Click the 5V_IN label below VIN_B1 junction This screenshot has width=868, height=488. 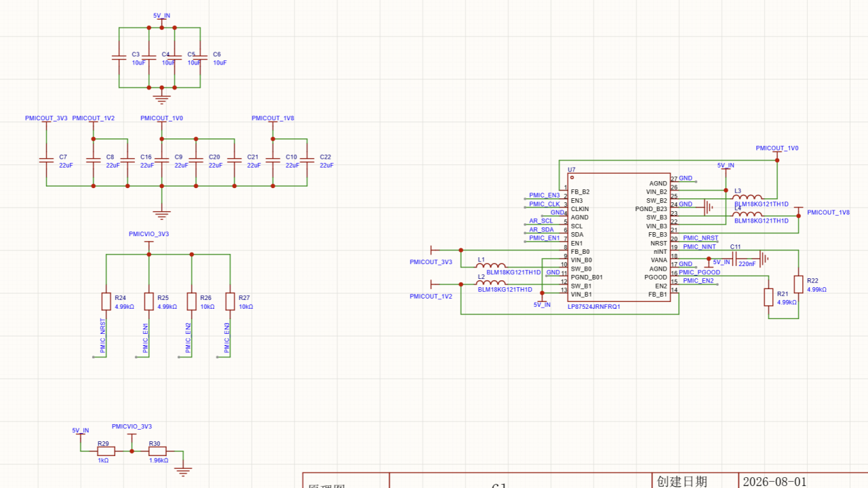542,305
